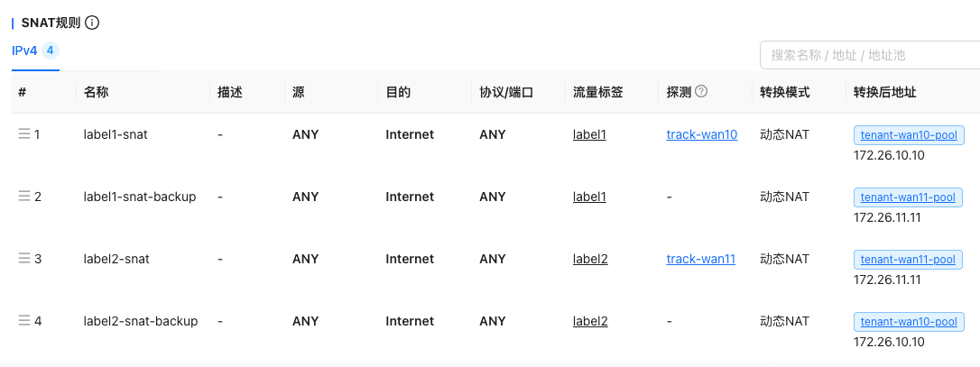Open tenant-wan10-pool tag in rule 4
The width and height of the screenshot is (980, 367).
pos(908,322)
